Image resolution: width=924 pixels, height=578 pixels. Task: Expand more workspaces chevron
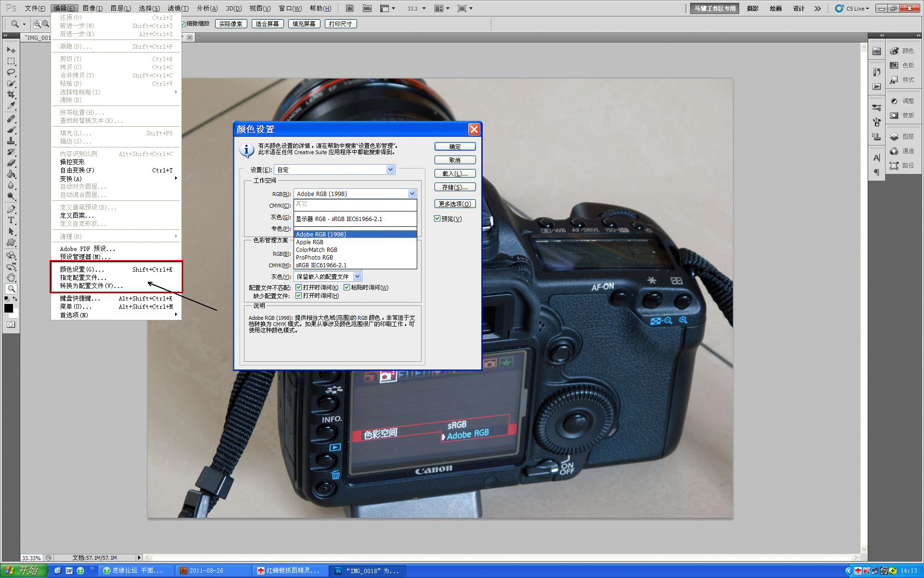[x=818, y=8]
